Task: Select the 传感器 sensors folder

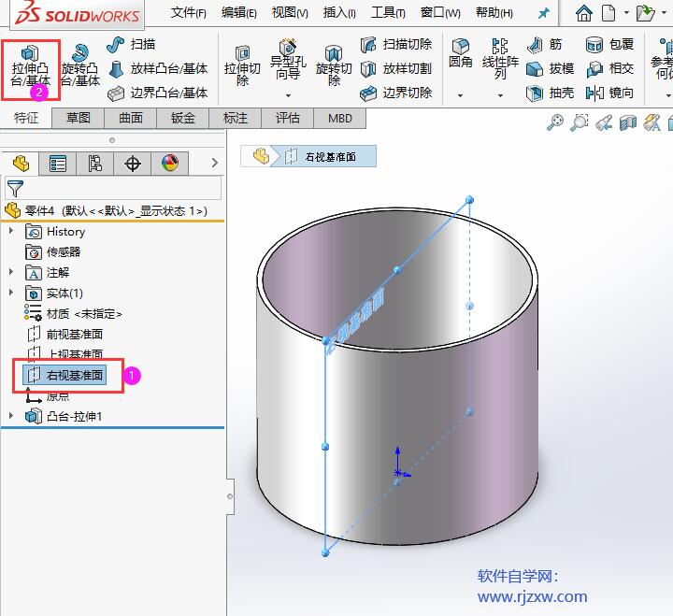Action: pyautogui.click(x=53, y=251)
